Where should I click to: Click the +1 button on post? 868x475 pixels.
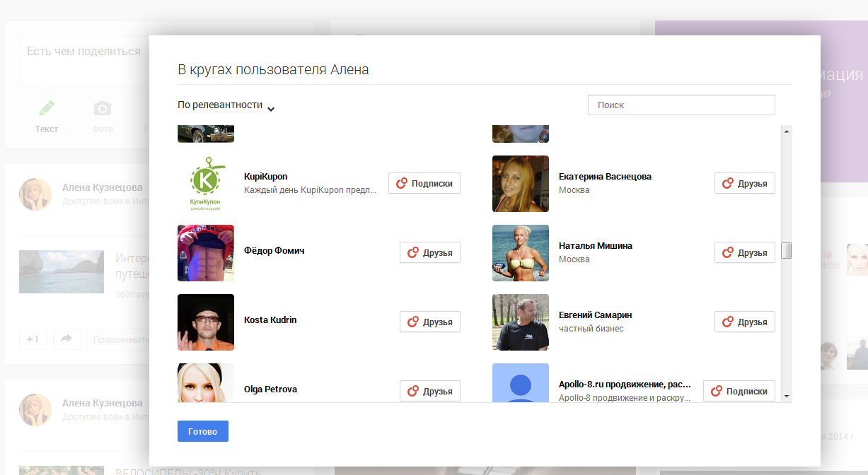33,339
